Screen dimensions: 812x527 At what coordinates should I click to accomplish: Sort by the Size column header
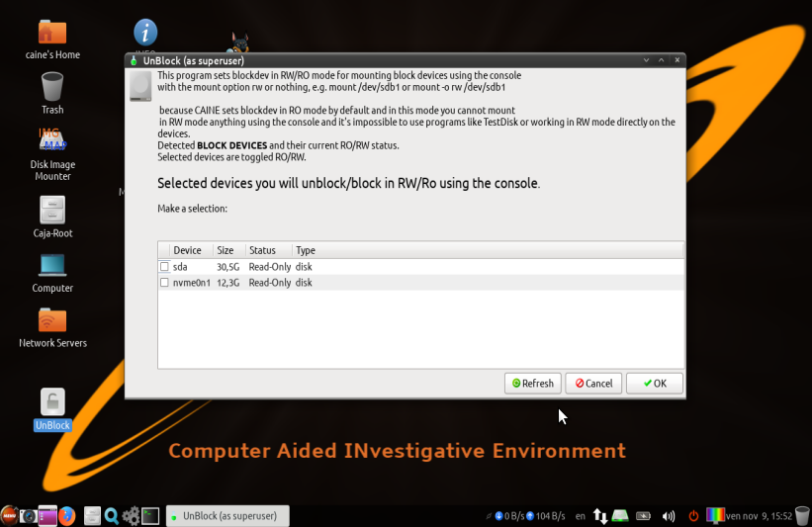[x=228, y=250]
